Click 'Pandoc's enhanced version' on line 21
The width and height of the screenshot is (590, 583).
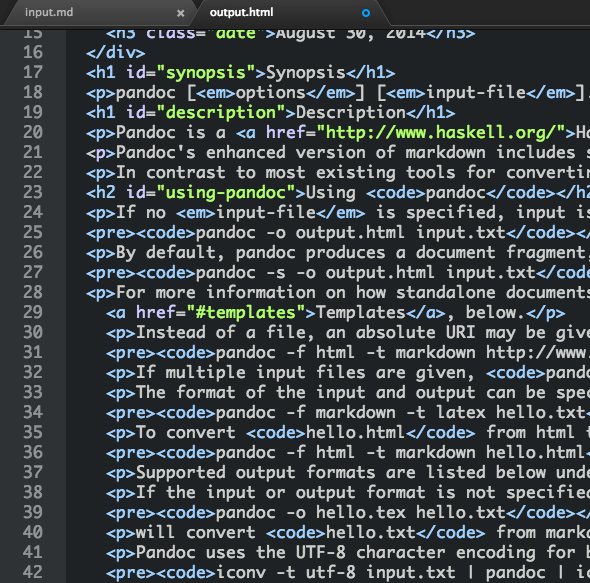click(x=241, y=152)
